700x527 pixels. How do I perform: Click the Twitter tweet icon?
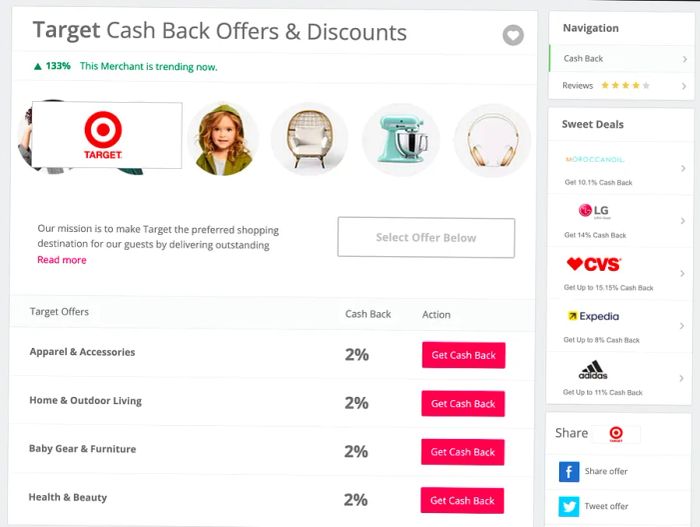click(x=569, y=506)
